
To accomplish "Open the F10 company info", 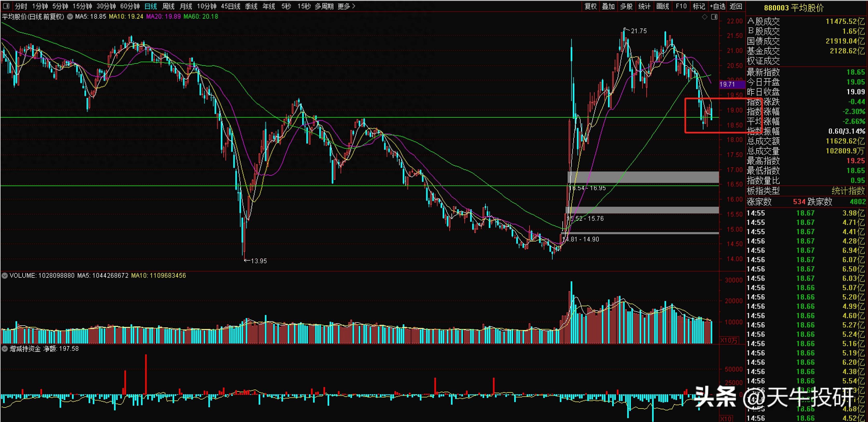I will [681, 6].
